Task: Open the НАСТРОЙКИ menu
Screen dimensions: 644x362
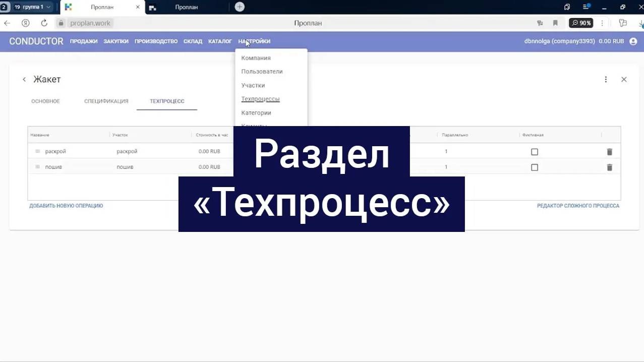Action: (254, 41)
